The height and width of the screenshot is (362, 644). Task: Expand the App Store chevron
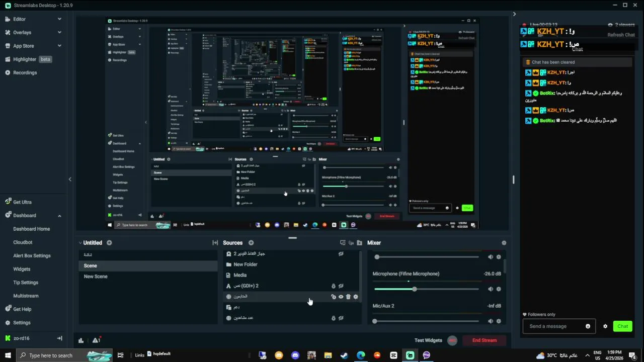click(x=59, y=46)
